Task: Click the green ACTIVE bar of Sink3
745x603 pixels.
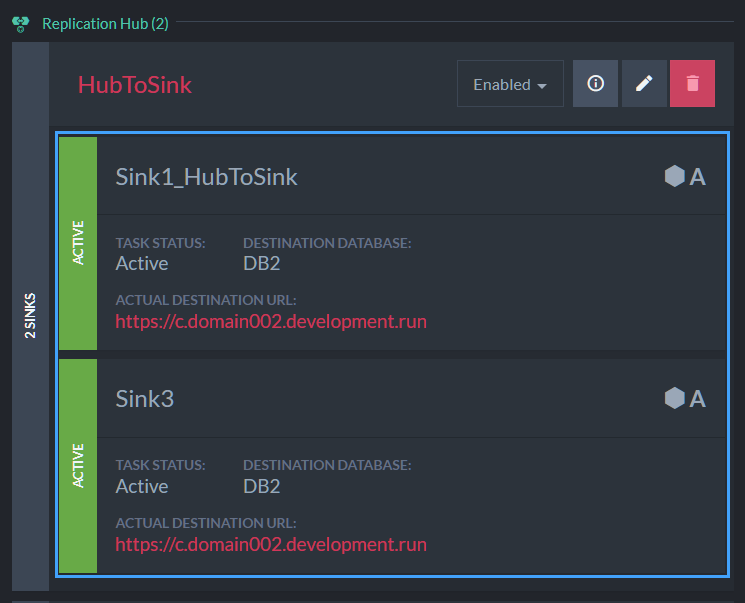Action: [78, 466]
